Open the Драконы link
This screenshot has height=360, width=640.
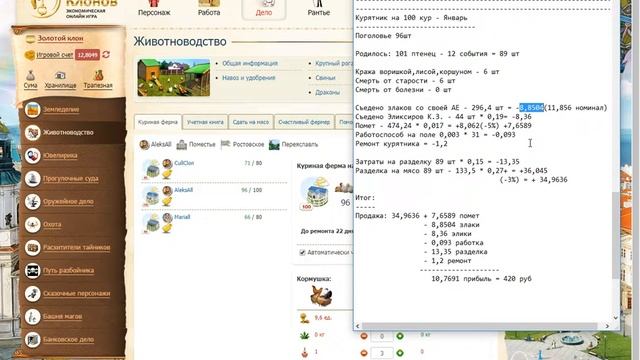pos(327,92)
